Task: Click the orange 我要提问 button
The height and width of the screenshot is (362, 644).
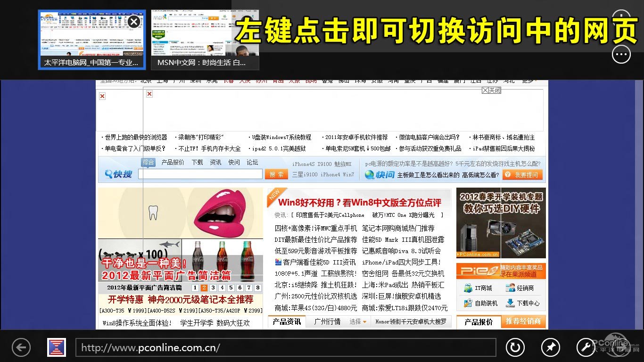Action: click(x=522, y=174)
